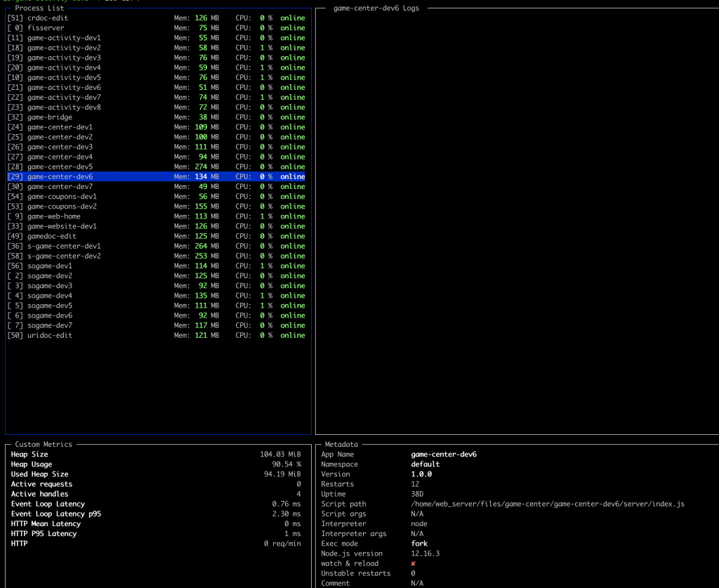Select game-center-dev2 in the process list
Viewport: 719px width, 588px height.
click(156, 137)
